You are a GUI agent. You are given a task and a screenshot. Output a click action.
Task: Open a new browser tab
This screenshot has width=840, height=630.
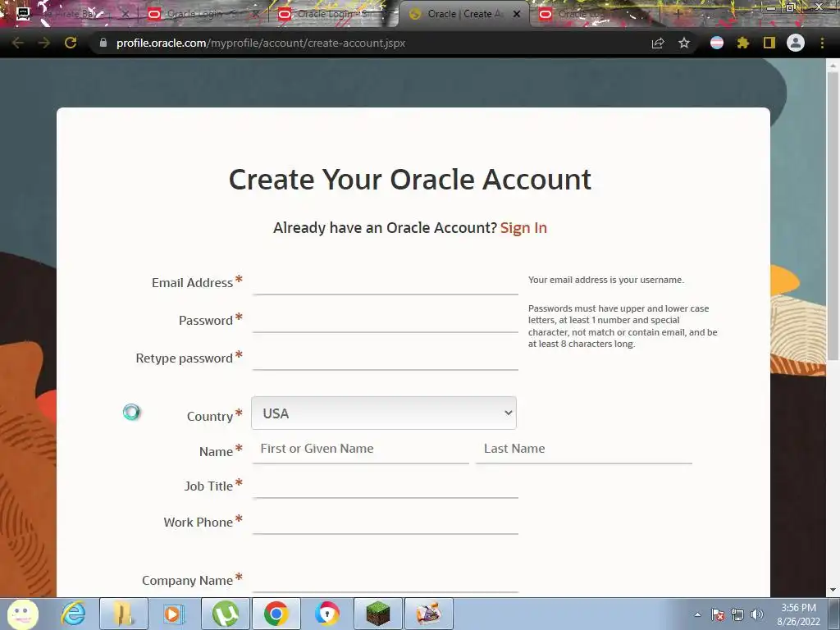678,14
